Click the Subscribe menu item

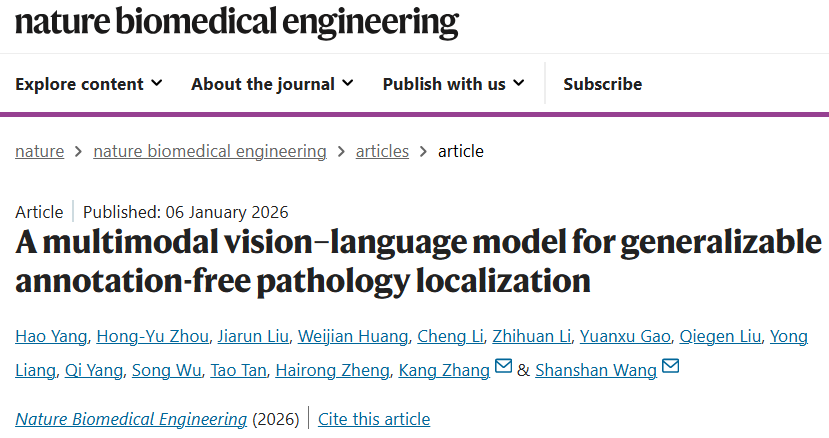tap(602, 84)
